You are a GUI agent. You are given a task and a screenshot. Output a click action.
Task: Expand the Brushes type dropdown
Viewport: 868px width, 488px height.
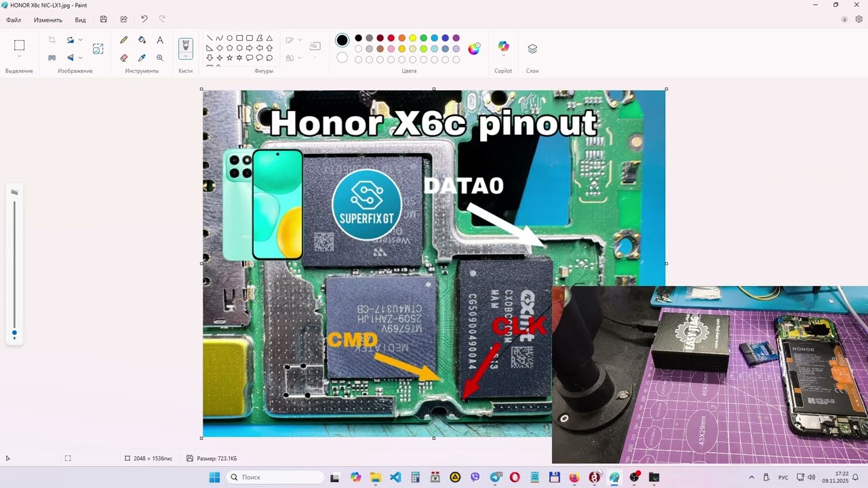185,56
